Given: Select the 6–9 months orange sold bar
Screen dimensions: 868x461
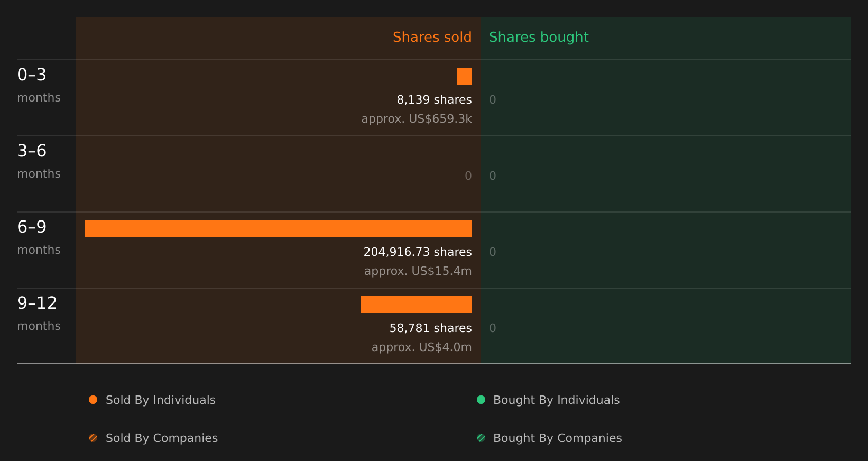Looking at the screenshot, I should 278,228.
